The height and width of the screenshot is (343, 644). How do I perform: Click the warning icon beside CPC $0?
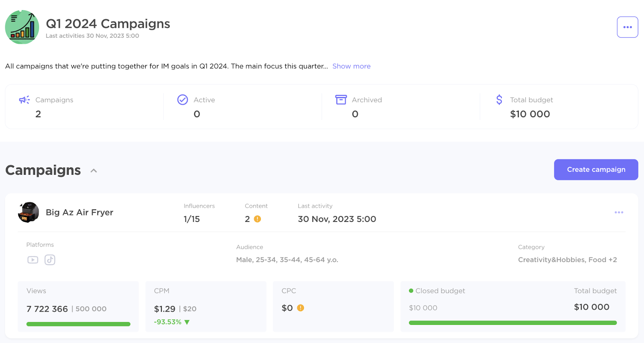coord(300,308)
